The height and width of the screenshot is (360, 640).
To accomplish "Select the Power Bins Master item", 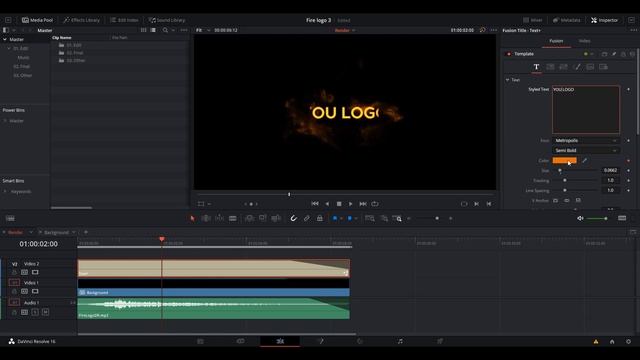I will tap(17, 121).
